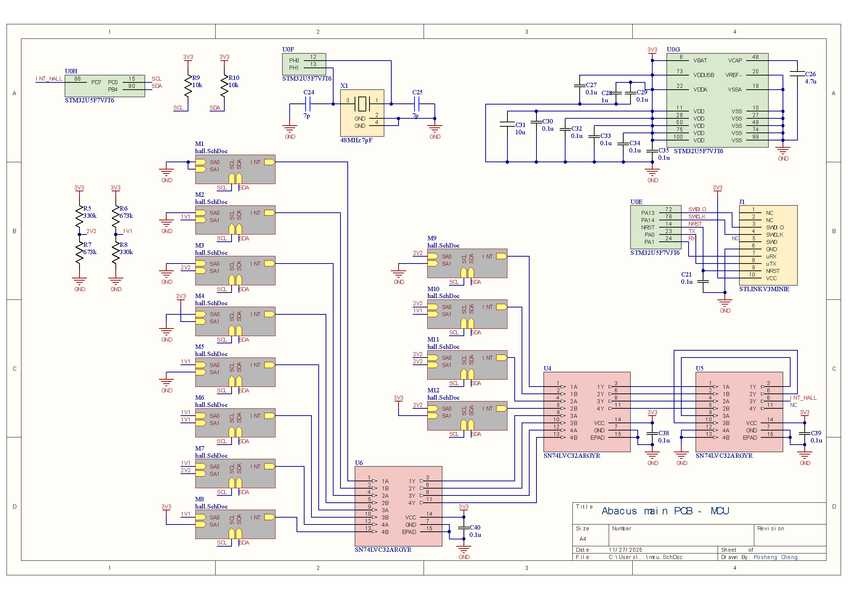Open the M1 hall.SchDoc sheet symbol

point(233,169)
